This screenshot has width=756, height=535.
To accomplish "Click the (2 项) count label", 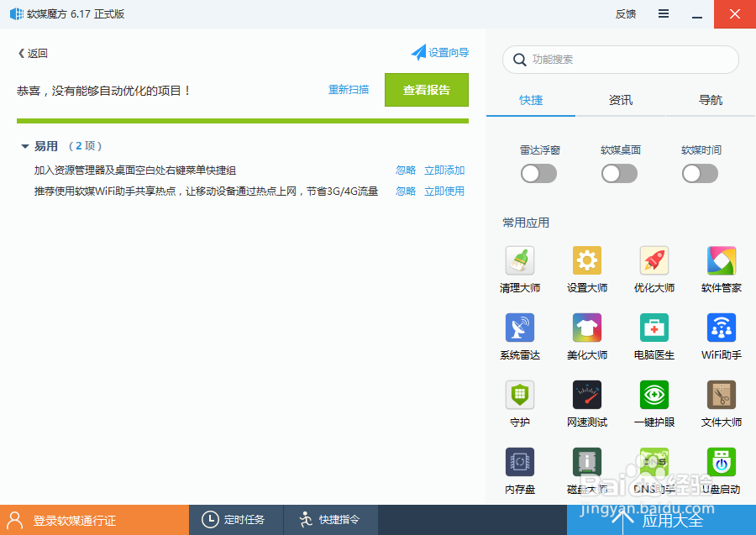I will (86, 146).
